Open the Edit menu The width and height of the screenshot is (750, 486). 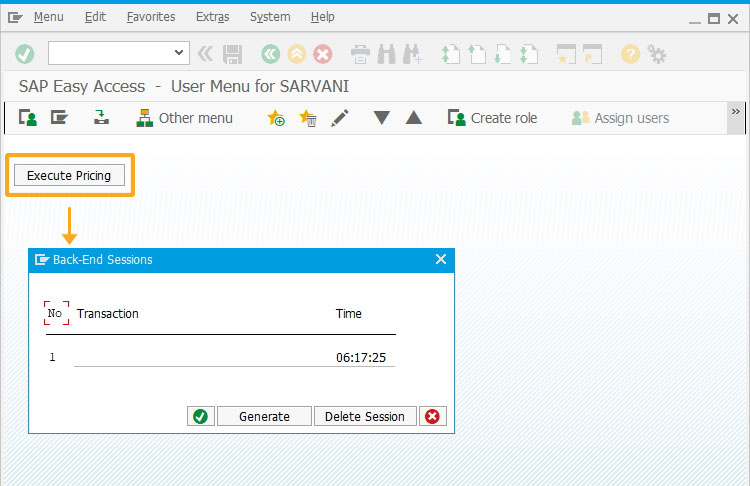coord(95,17)
